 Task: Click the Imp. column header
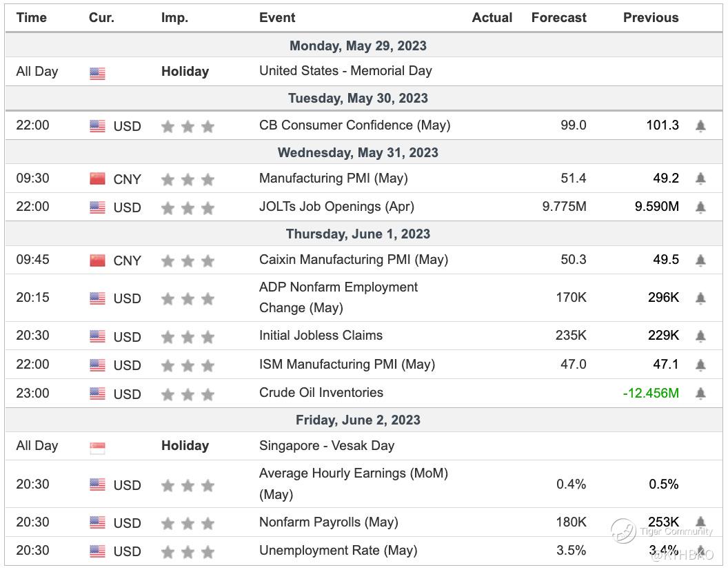pos(174,18)
